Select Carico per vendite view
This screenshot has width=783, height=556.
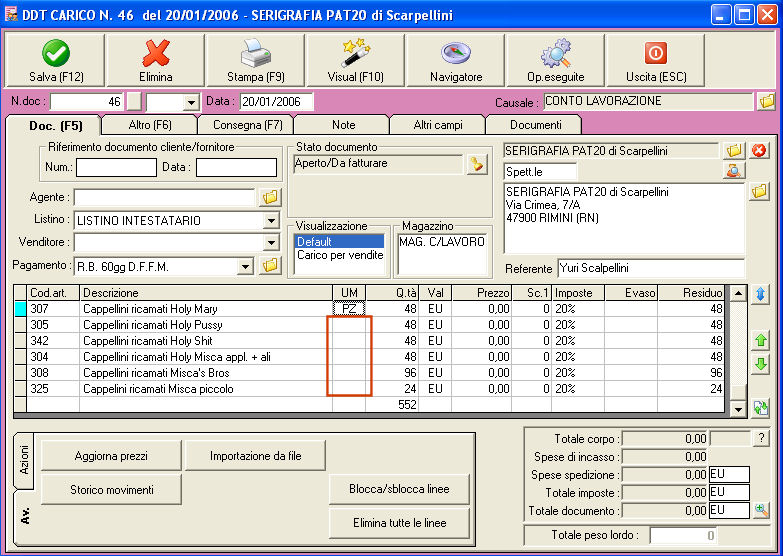340,255
